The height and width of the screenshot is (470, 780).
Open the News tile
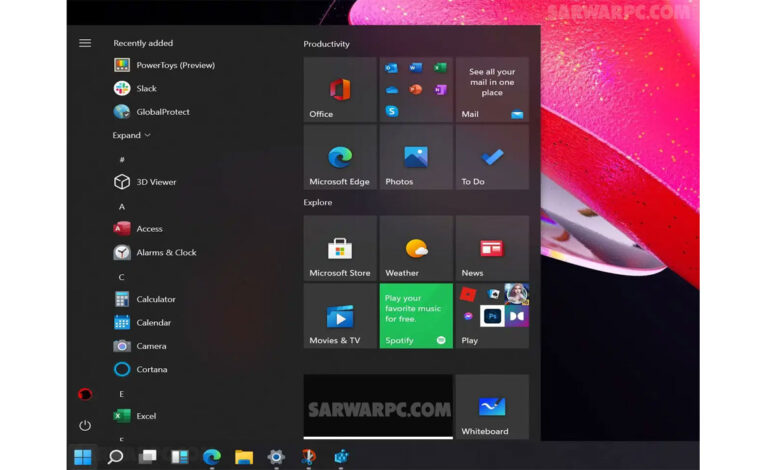(x=492, y=249)
